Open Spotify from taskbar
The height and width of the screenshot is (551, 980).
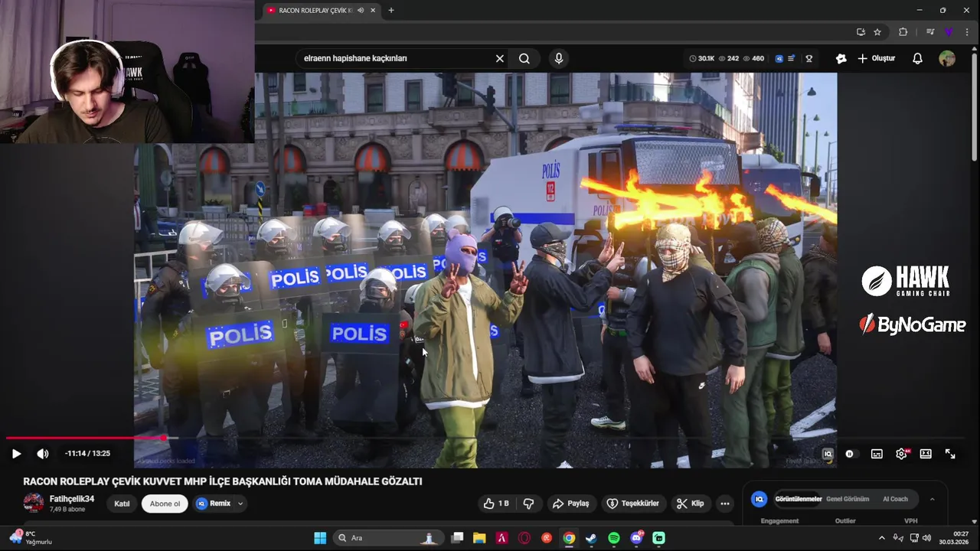point(614,538)
